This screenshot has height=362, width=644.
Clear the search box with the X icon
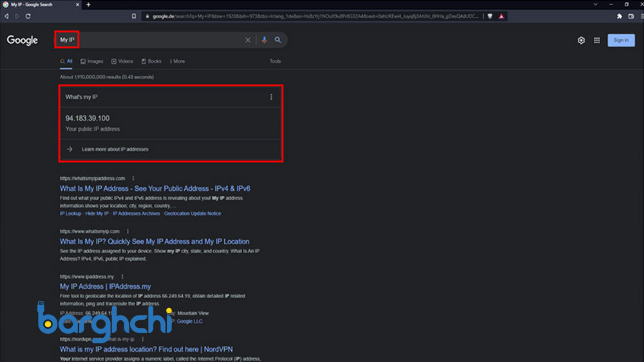(247, 40)
